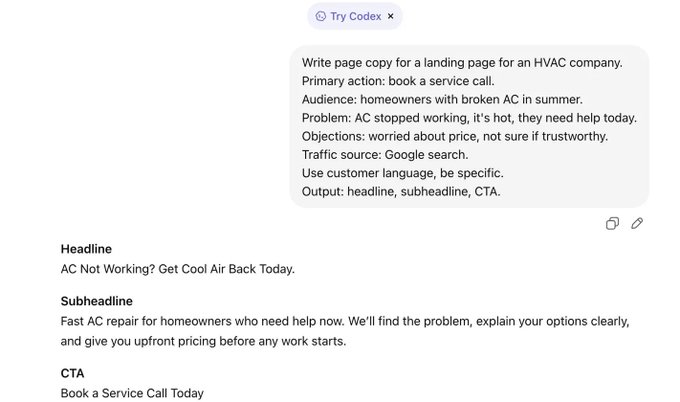Click the Codex logo icon in pill
The width and height of the screenshot is (680, 402).
coord(320,16)
